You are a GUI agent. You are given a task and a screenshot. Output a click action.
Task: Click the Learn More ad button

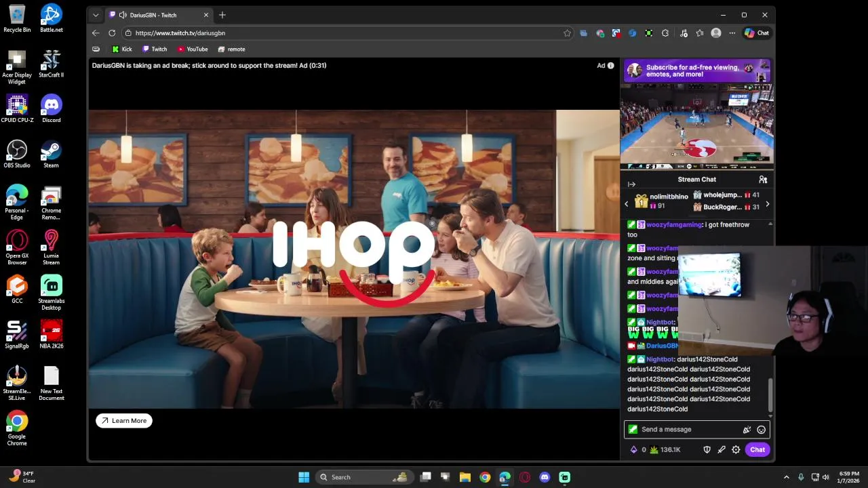124,420
